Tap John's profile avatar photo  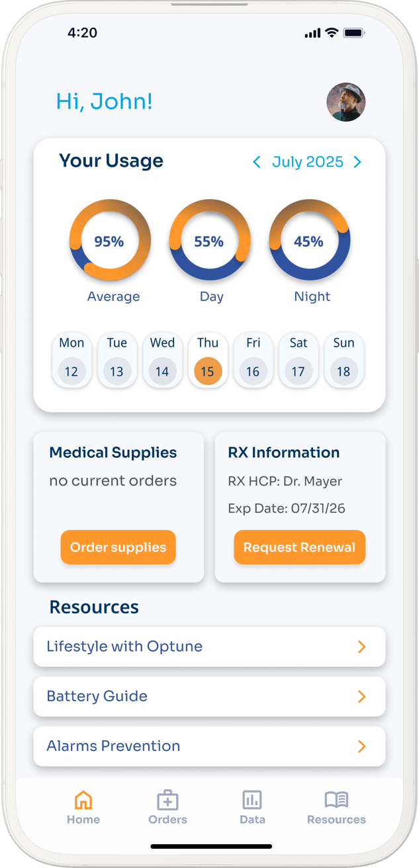346,103
